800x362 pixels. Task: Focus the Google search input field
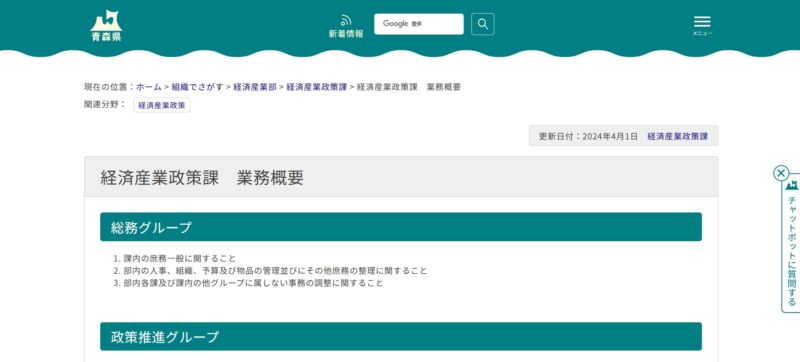pos(419,24)
